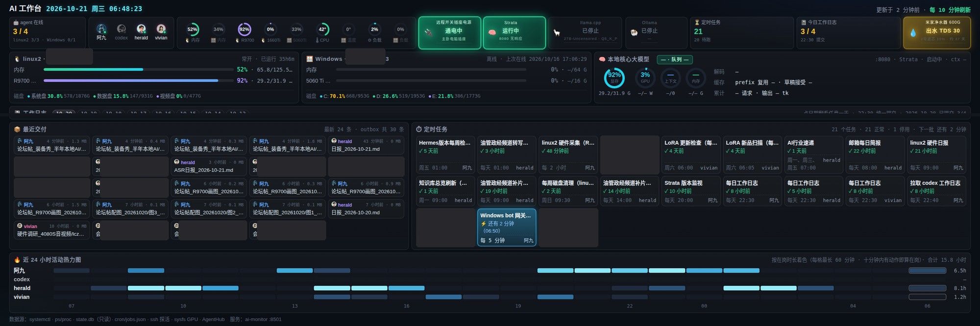Click the agent 在线 3/4 card
Image resolution: width=980 pixels, height=326 pixels.
48,33
